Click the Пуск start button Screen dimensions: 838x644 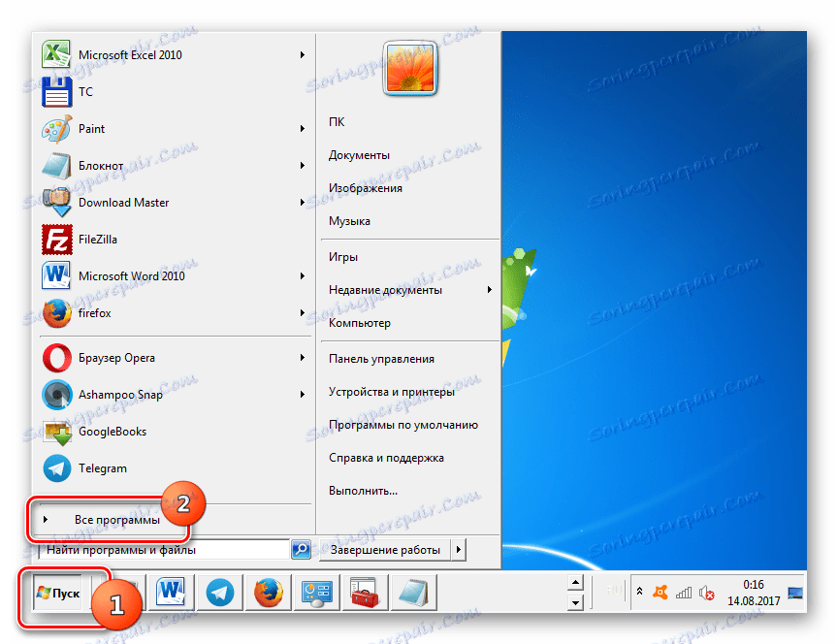pos(57,593)
